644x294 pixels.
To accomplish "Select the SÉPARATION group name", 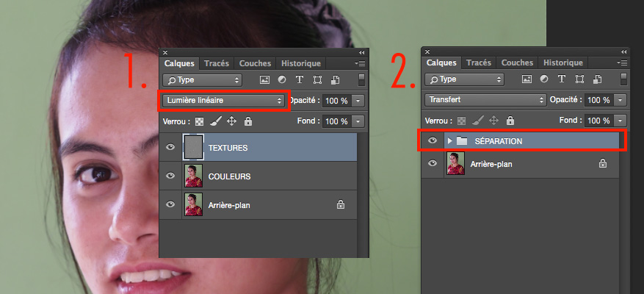I will coord(499,141).
